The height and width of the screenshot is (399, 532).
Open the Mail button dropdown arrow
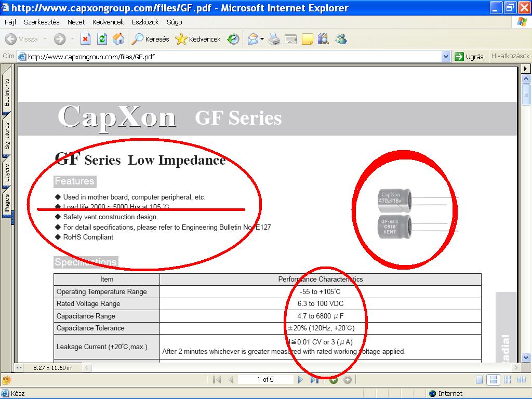pos(262,39)
